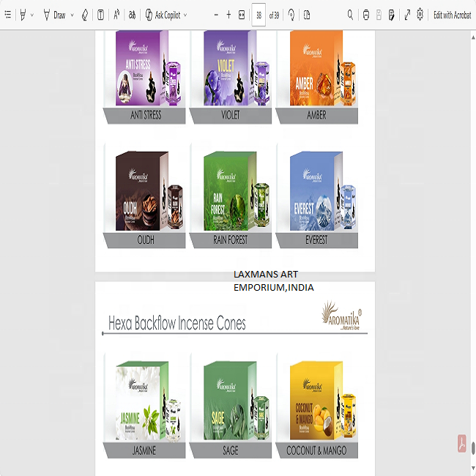Image resolution: width=476 pixels, height=476 pixels.
Task: Click the AMBER caption label
Action: click(316, 116)
